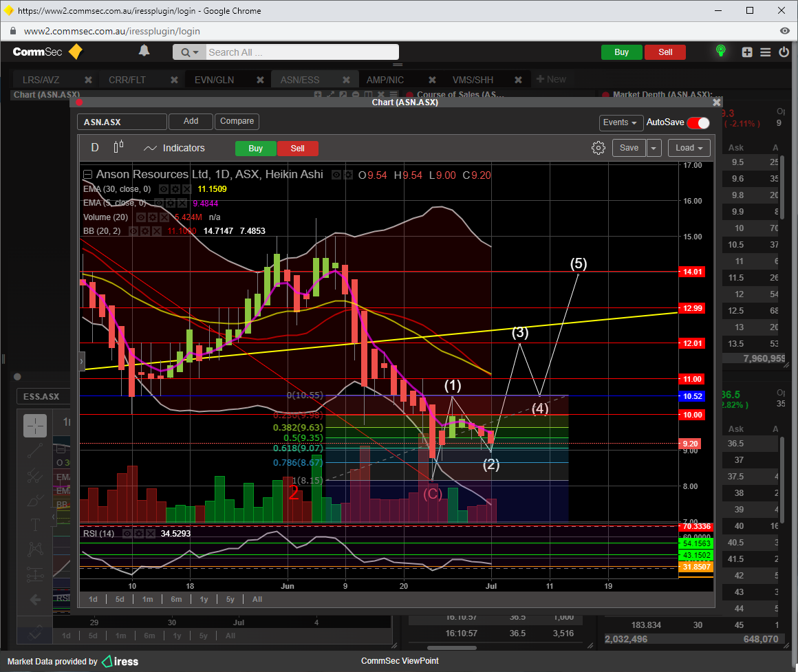Hide the Volume (20) indicator

[141, 217]
